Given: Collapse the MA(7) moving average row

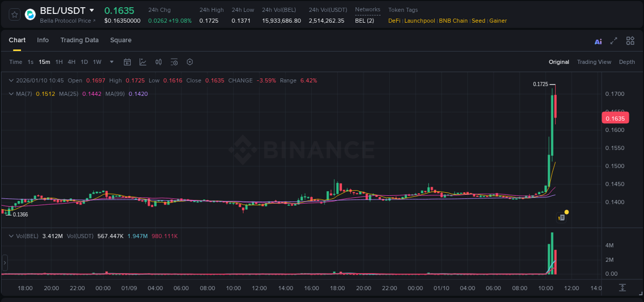Looking at the screenshot, I should (x=11, y=94).
